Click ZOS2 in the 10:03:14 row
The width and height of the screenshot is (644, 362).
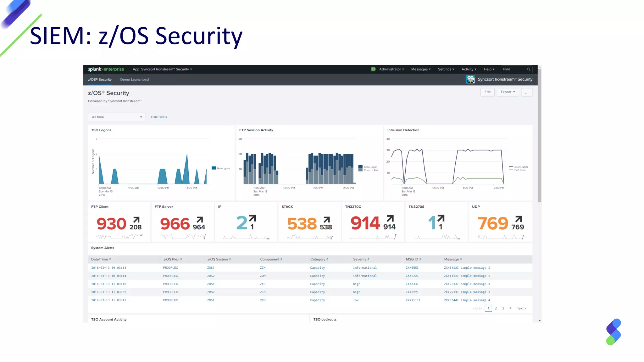coord(211,276)
